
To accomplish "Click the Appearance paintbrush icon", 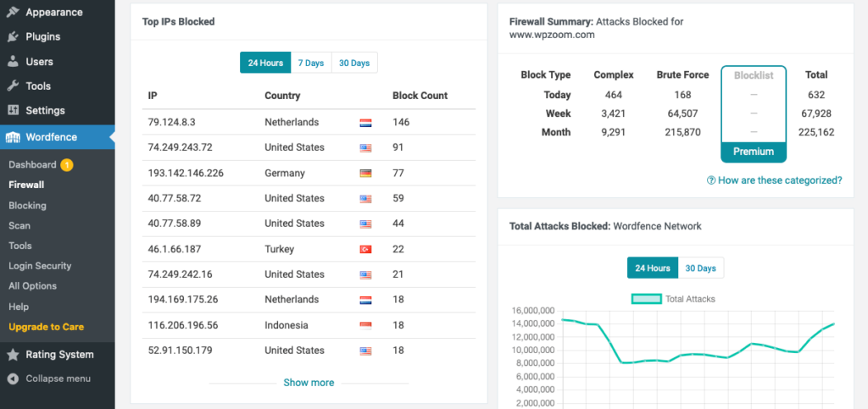I will [x=13, y=13].
